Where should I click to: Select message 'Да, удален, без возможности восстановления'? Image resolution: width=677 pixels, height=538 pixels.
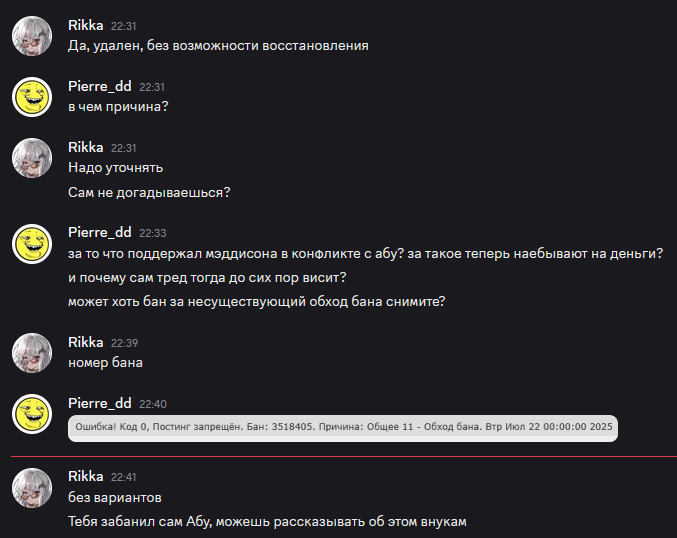[x=218, y=46]
